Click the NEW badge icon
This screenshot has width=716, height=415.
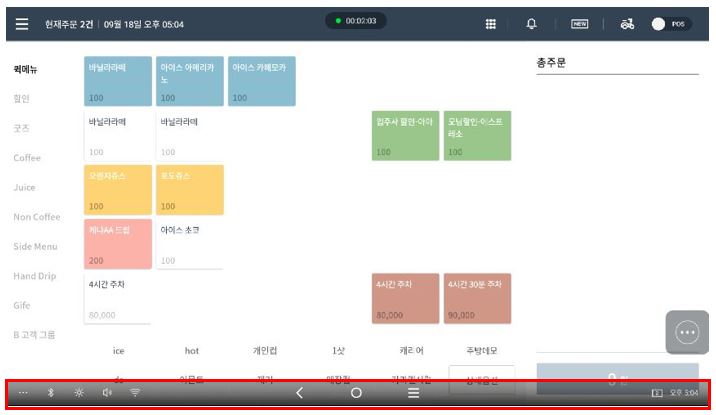pos(579,24)
